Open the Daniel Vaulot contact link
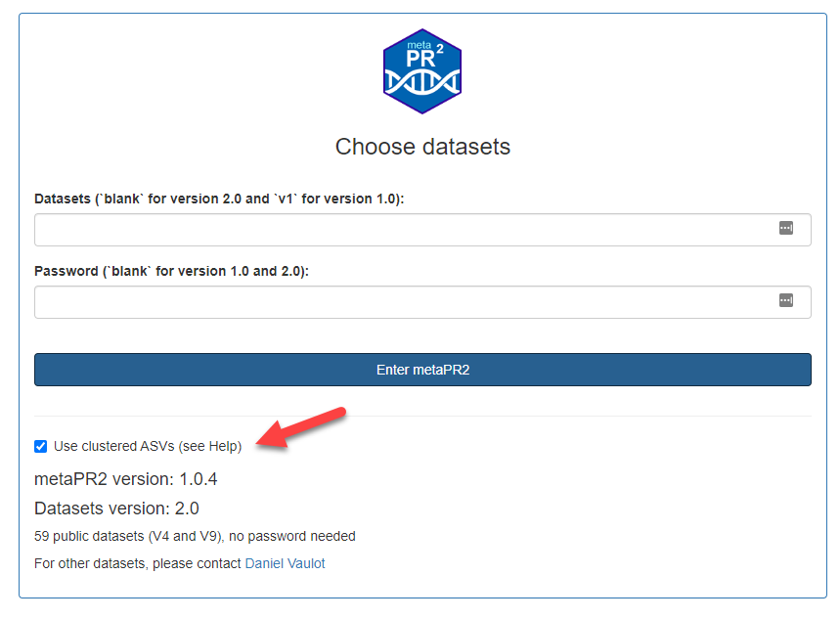Image resolution: width=840 pixels, height=619 pixels. (x=285, y=564)
